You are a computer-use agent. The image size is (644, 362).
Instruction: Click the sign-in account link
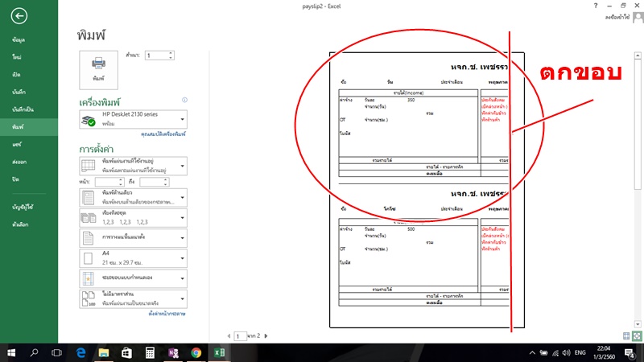617,17
